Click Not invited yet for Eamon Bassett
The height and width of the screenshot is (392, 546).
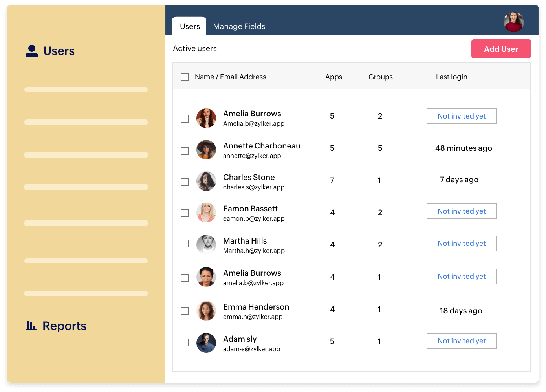click(461, 211)
